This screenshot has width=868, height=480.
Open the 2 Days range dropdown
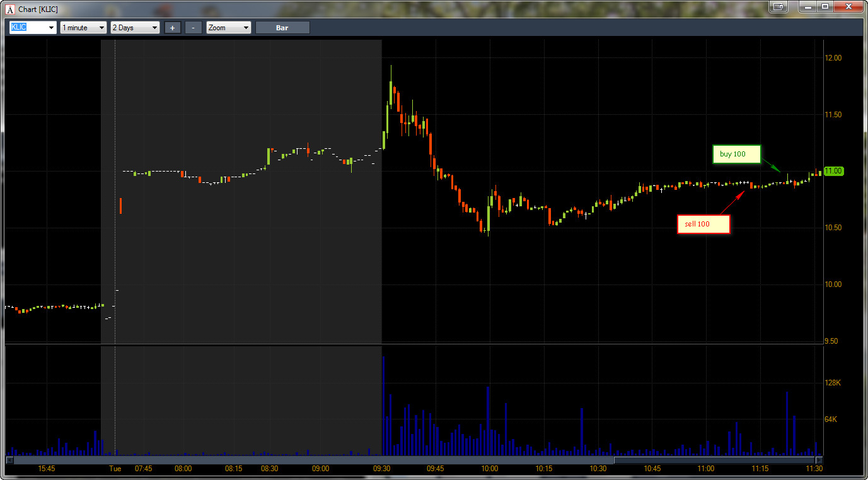135,28
